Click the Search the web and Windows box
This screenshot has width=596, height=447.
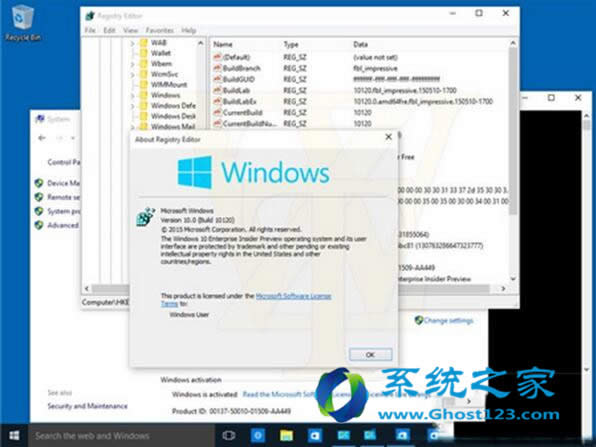(122, 436)
